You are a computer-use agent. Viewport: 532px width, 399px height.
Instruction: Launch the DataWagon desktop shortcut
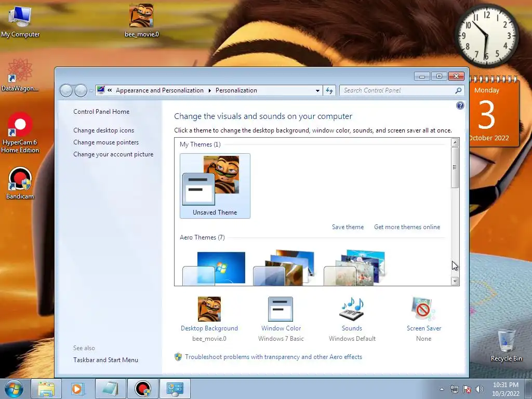pos(20,75)
